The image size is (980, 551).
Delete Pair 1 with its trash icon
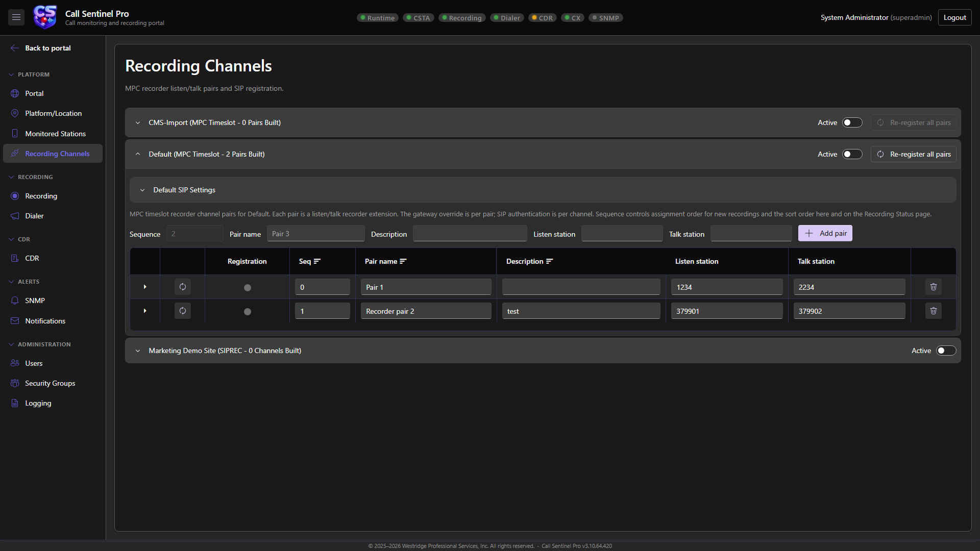pos(934,287)
